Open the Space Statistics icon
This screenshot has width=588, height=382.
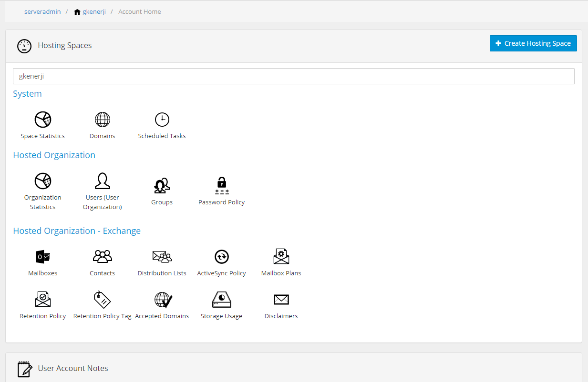(x=43, y=120)
